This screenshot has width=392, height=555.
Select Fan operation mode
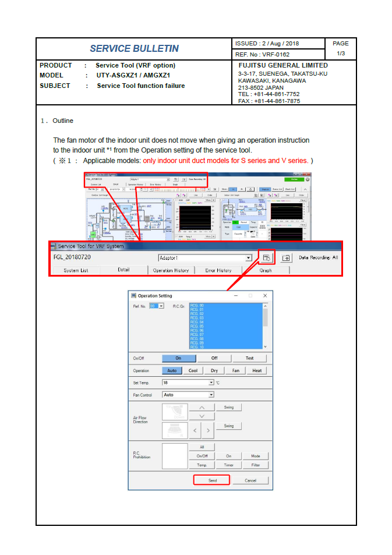[235, 370]
